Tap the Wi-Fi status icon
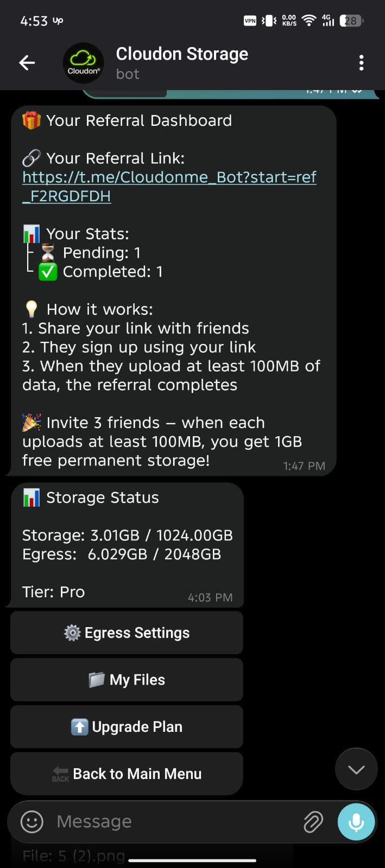The width and height of the screenshot is (385, 868). coord(309,21)
